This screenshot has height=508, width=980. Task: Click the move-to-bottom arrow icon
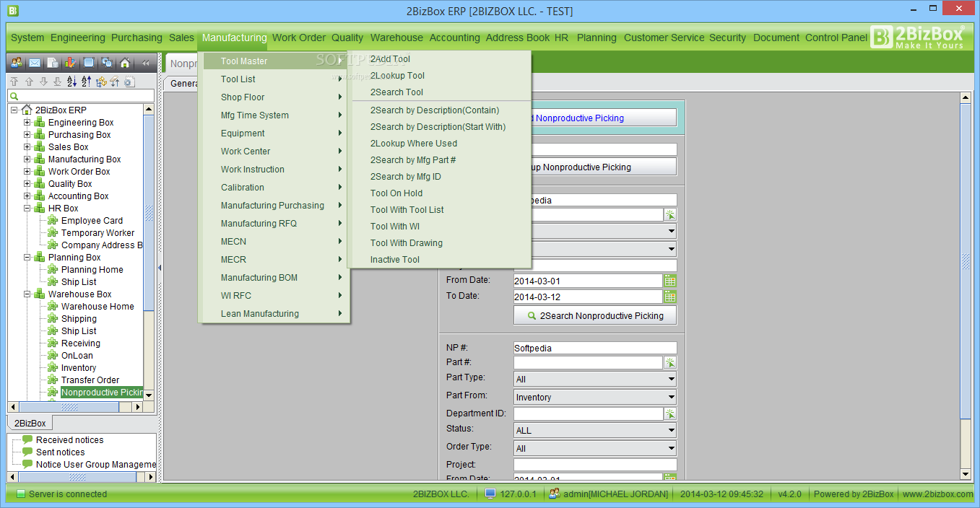(x=57, y=82)
